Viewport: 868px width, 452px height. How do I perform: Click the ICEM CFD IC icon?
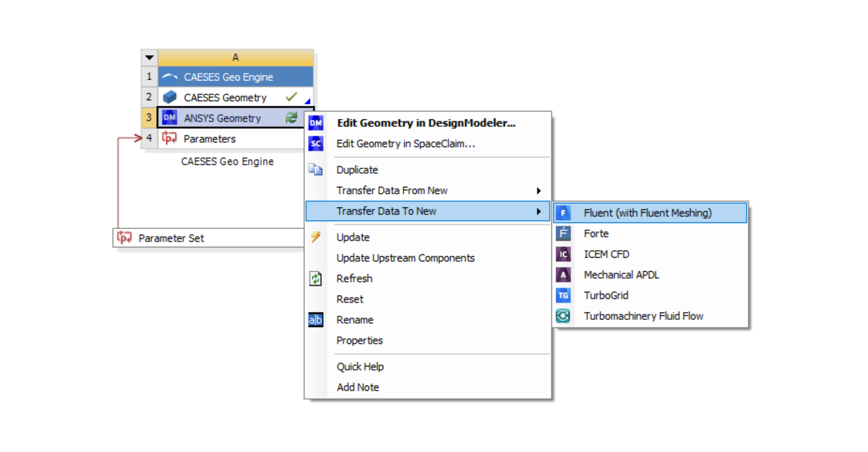[563, 254]
